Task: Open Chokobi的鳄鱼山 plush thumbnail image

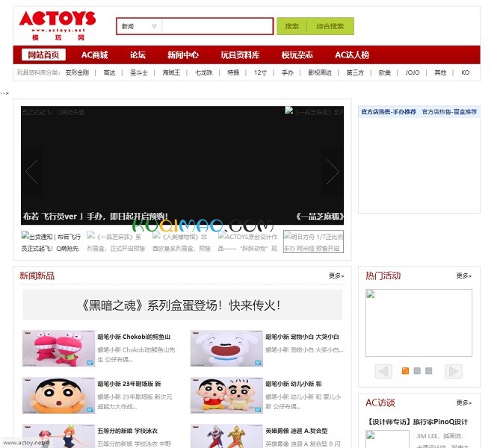Action: [58, 348]
